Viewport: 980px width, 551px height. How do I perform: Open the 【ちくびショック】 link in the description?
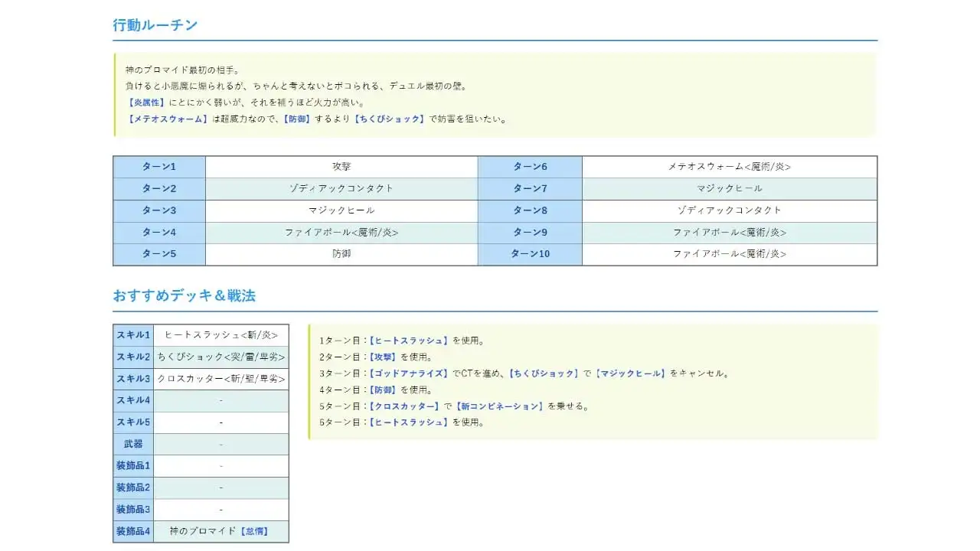(389, 119)
